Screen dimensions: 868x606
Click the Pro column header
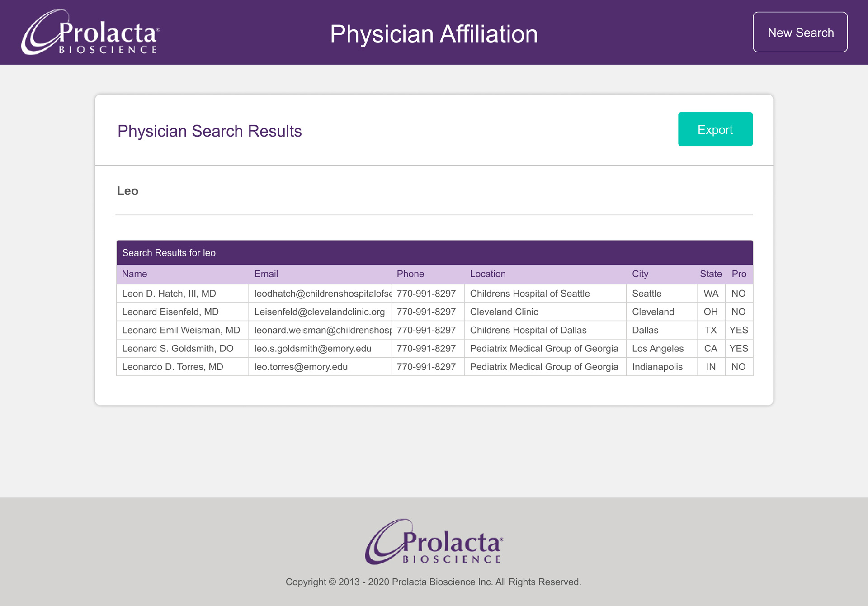point(739,274)
